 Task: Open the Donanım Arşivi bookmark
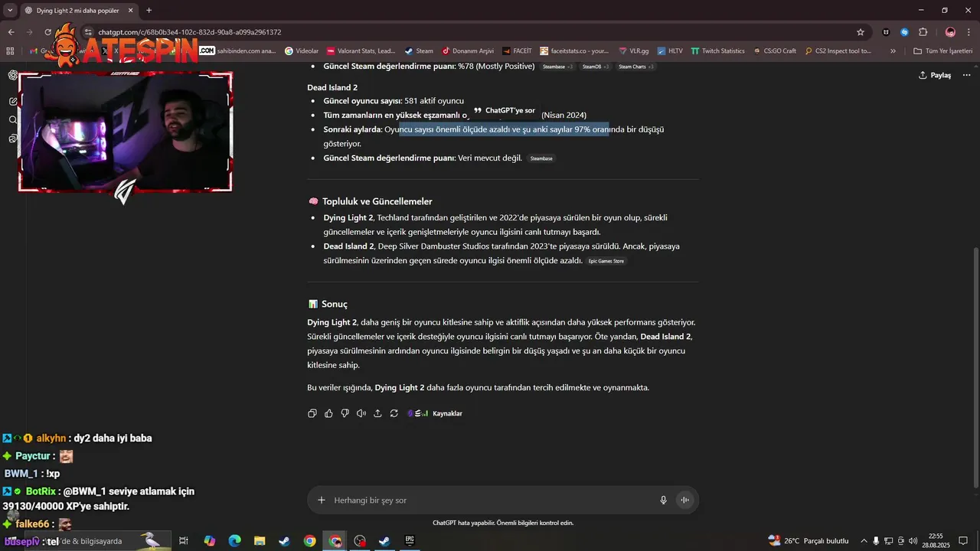467,51
